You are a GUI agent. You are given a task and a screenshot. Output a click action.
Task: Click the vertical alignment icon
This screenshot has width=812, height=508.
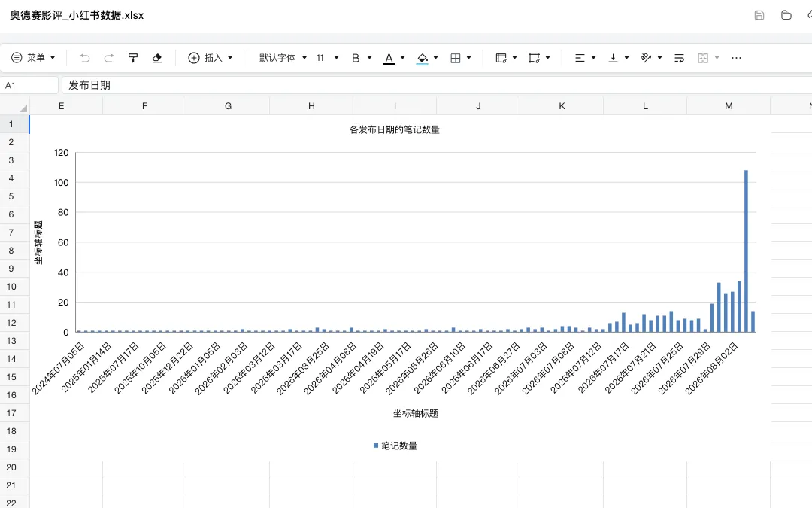[614, 58]
